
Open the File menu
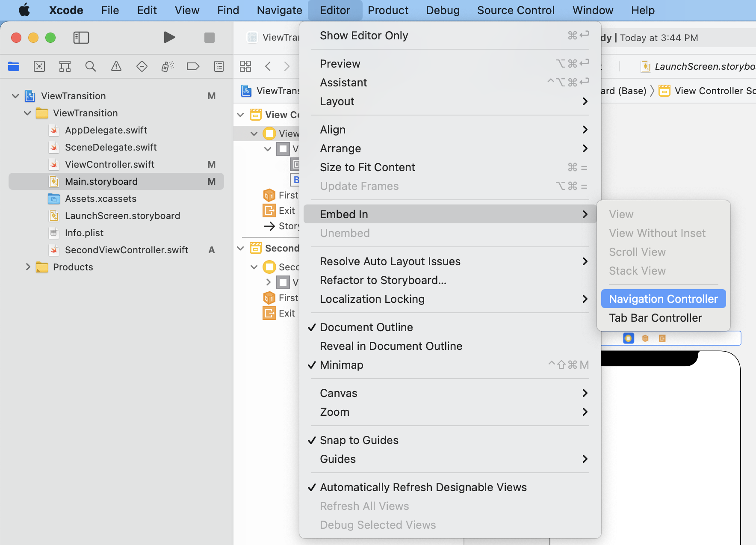coord(110,10)
